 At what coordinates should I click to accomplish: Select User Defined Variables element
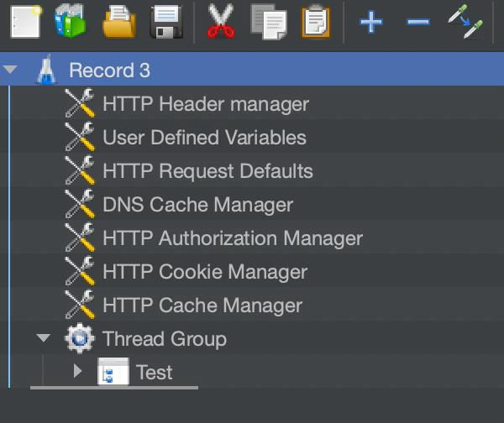(204, 138)
